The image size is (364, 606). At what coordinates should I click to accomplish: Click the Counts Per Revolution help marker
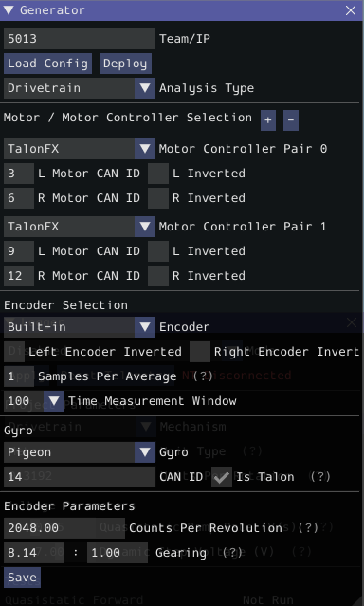click(x=308, y=528)
